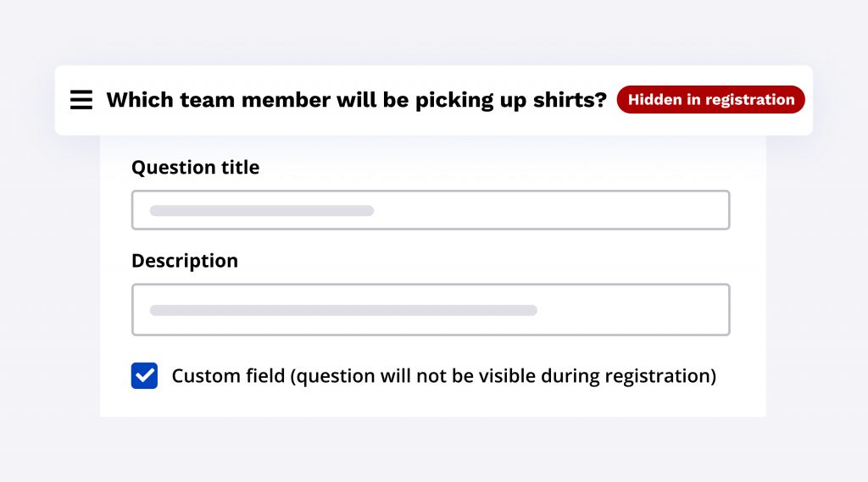Click the checkbox label about registration visibility

click(x=443, y=375)
